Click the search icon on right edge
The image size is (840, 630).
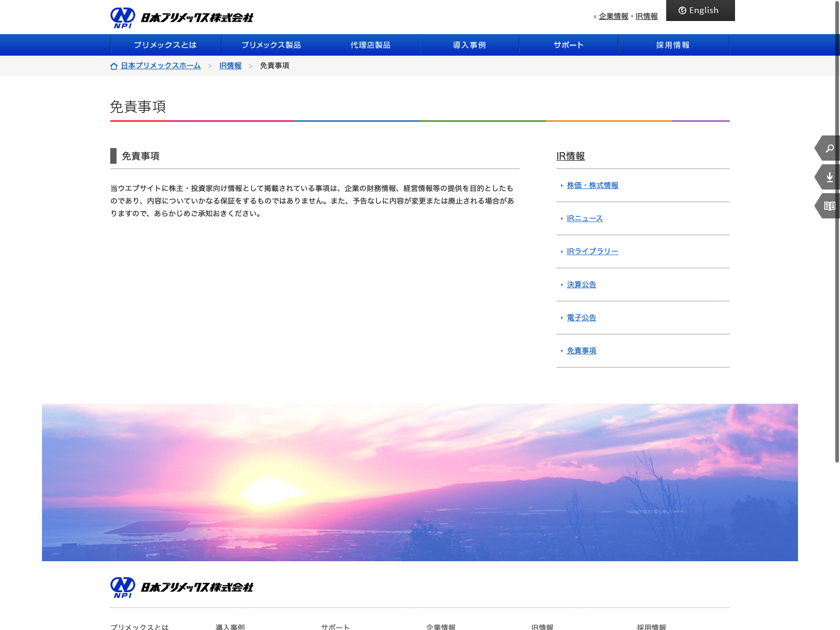829,149
